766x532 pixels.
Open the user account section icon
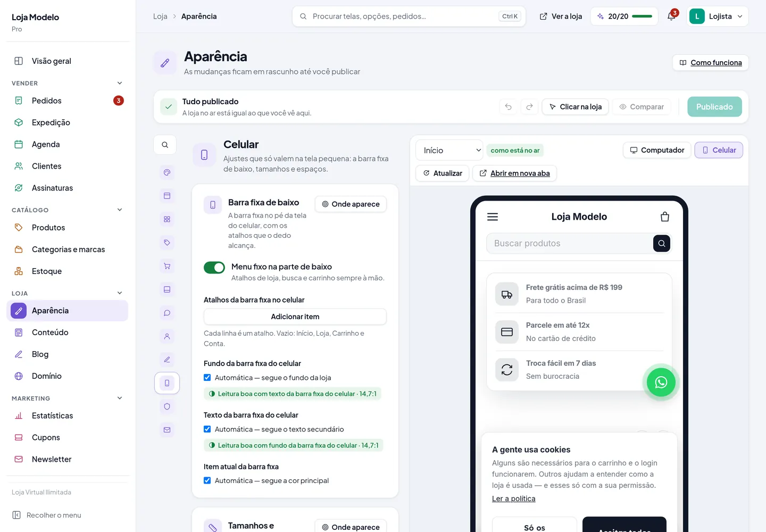[167, 336]
